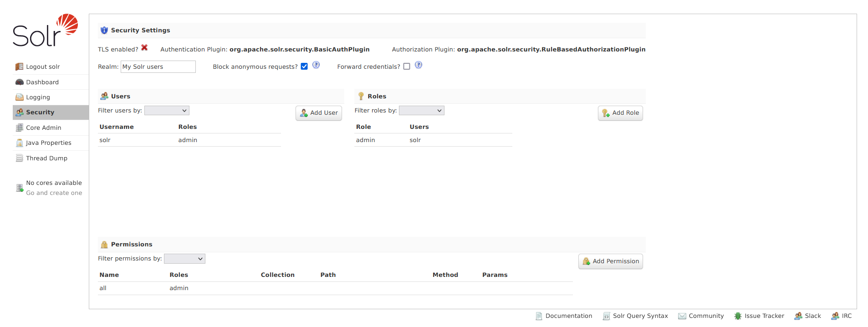This screenshot has width=868, height=327.
Task: Click the Solr logo
Action: click(46, 30)
